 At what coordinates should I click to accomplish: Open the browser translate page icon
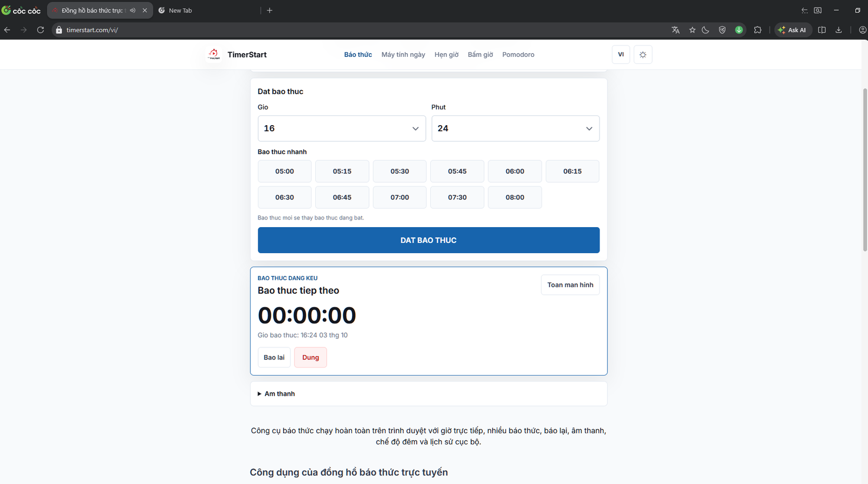[x=675, y=30]
